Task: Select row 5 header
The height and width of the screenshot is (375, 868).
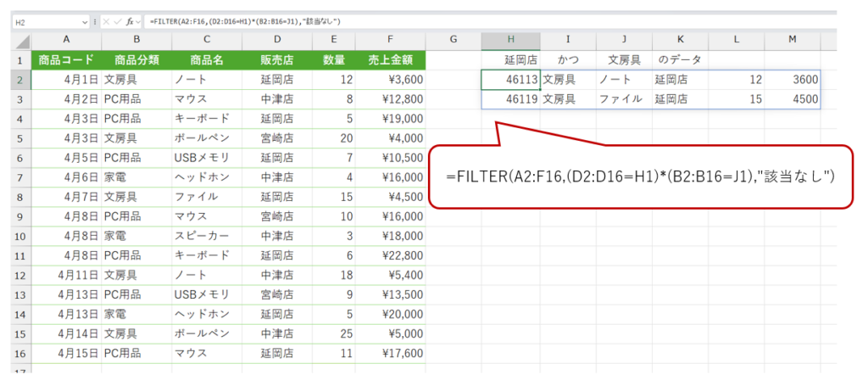Action: pos(22,138)
